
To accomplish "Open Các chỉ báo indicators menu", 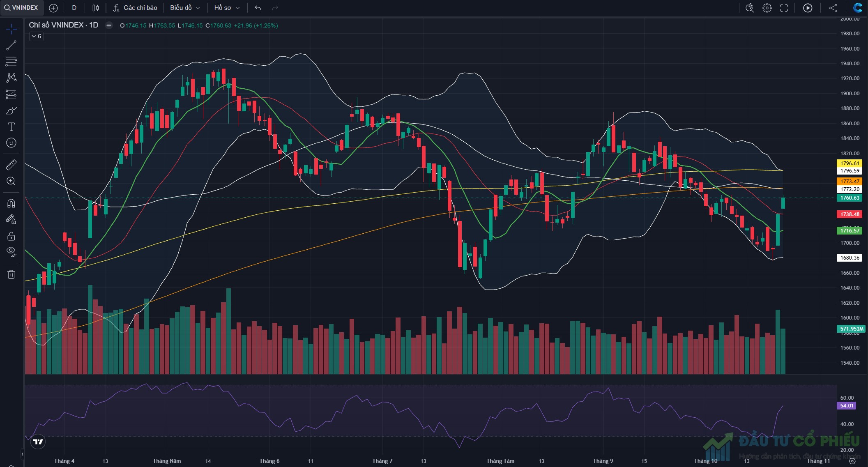I will pyautogui.click(x=135, y=8).
